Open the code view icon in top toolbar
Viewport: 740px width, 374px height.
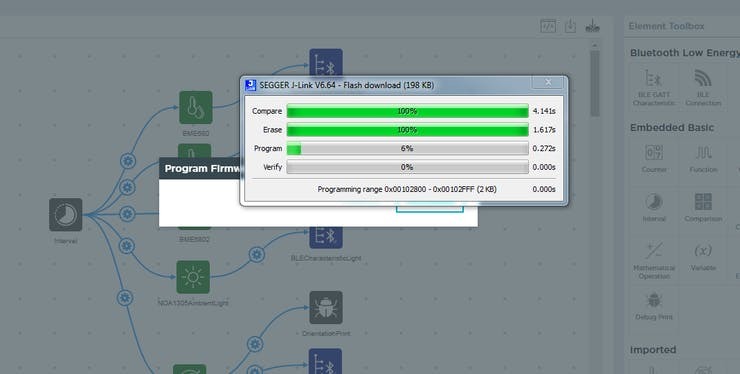click(x=548, y=26)
